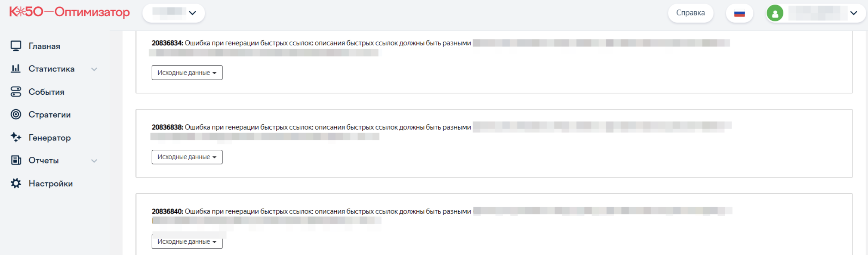Expand the Статистика submenu chevron
868x255 pixels.
(94, 69)
